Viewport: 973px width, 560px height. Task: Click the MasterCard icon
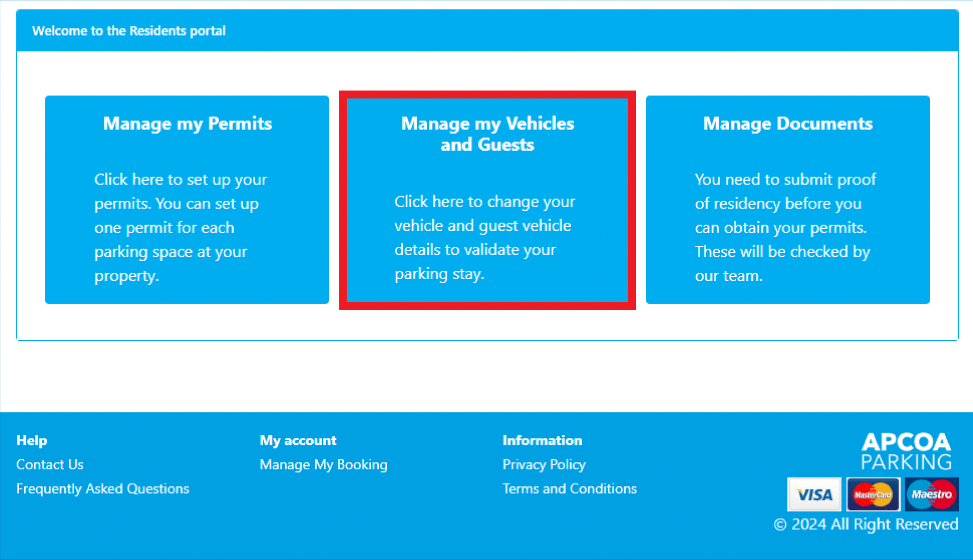[873, 494]
